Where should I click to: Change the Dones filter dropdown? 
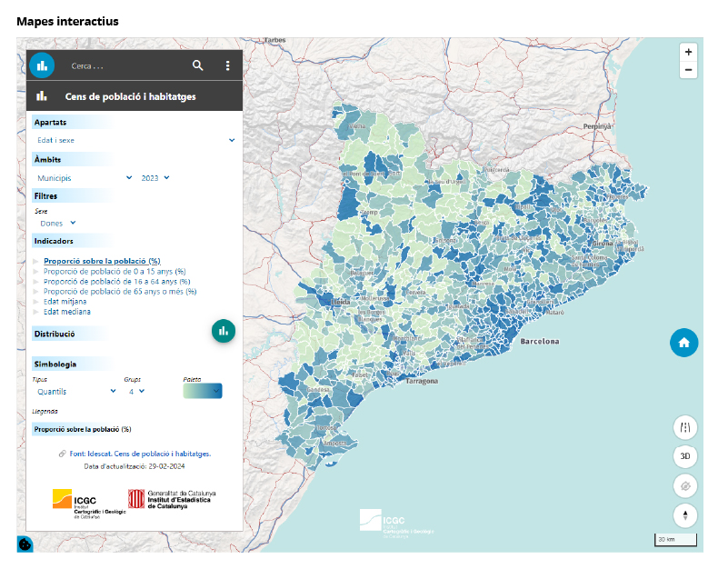(57, 223)
